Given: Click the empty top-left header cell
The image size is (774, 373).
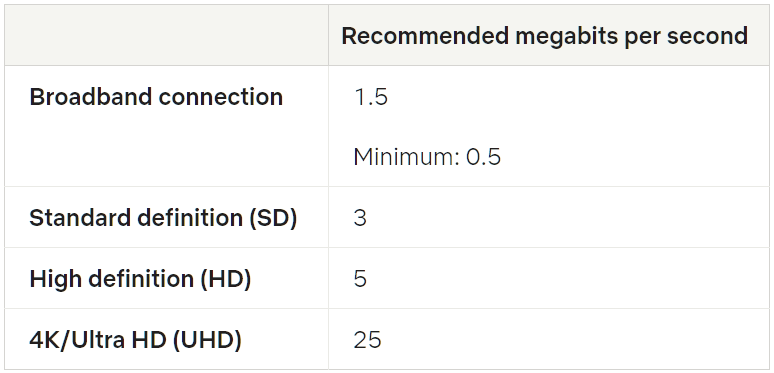Looking at the screenshot, I should (166, 36).
